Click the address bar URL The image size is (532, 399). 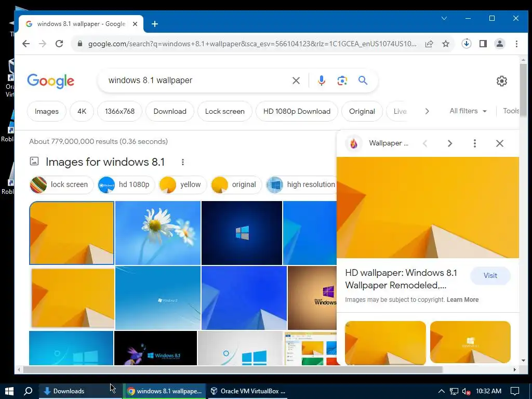[252, 44]
